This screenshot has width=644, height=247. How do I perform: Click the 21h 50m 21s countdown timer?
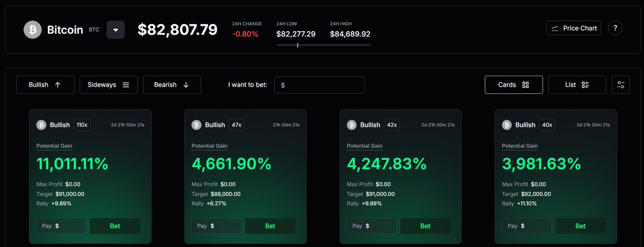click(x=287, y=125)
